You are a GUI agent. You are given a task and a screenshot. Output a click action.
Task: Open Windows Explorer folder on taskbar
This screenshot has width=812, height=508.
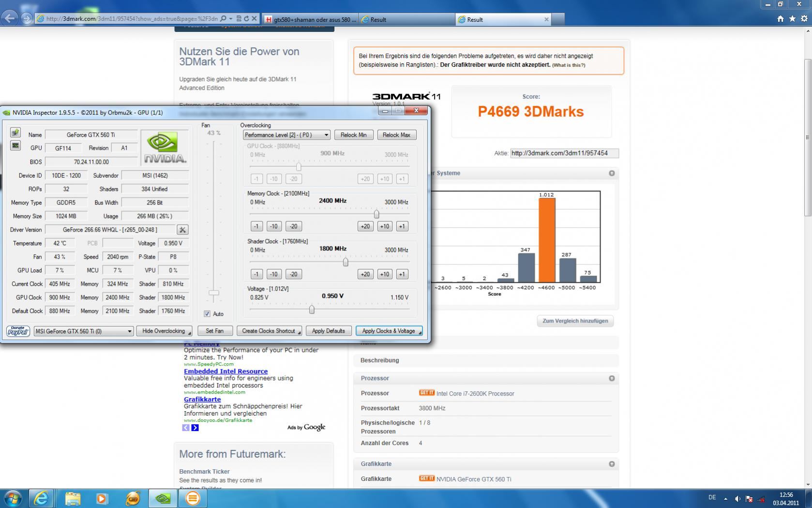(x=73, y=498)
